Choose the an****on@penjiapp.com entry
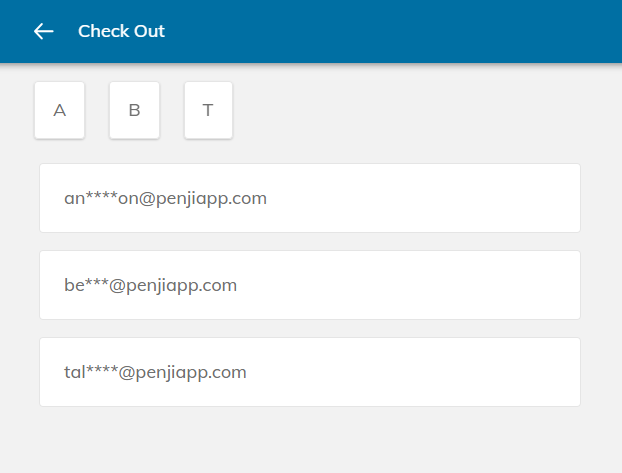Image resolution: width=622 pixels, height=473 pixels. coord(310,198)
